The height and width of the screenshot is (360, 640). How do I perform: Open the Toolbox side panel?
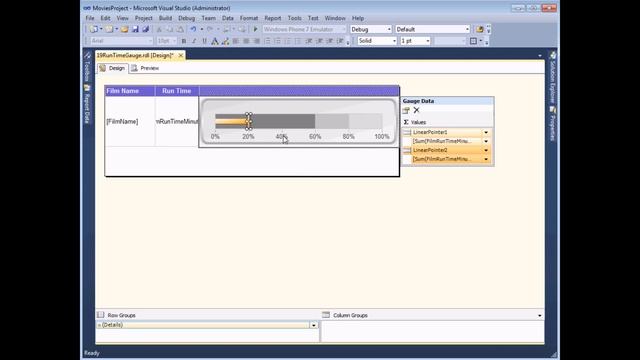pyautogui.click(x=87, y=67)
